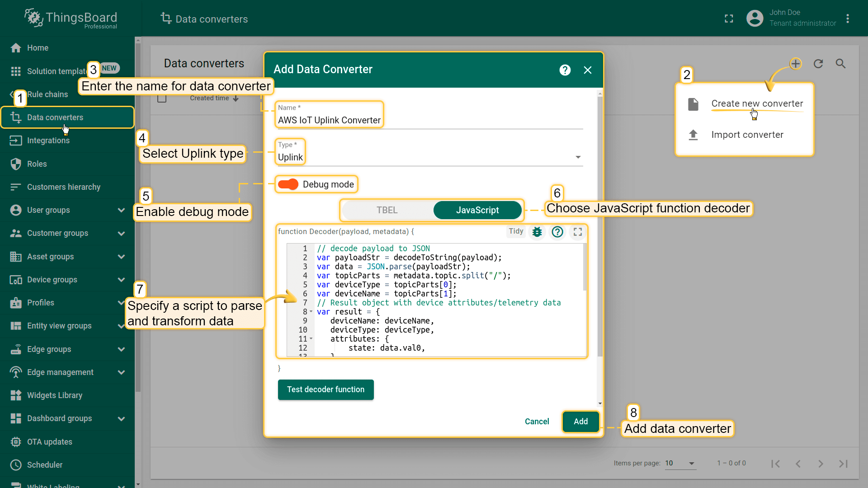Click the add converter plus icon
Image resolution: width=868 pixels, height=488 pixels.
click(x=796, y=64)
